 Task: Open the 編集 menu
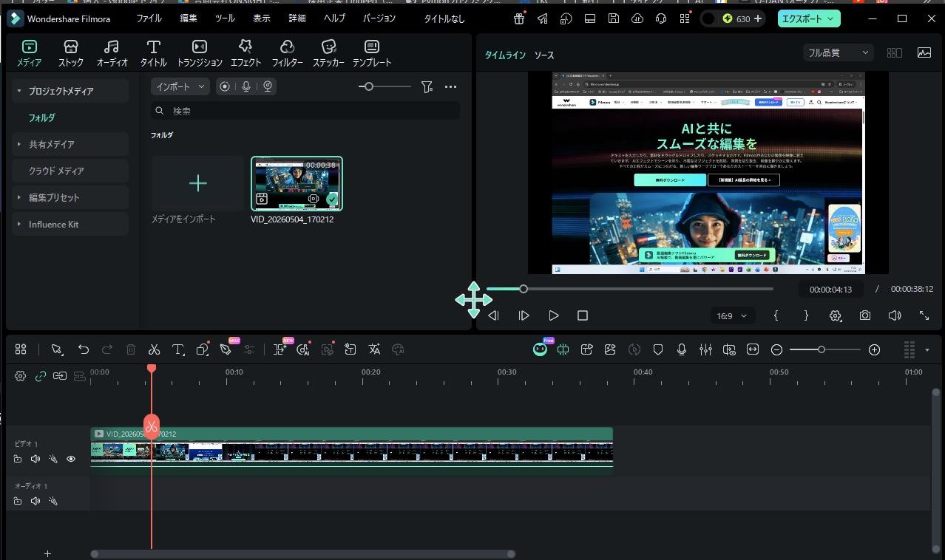click(189, 18)
